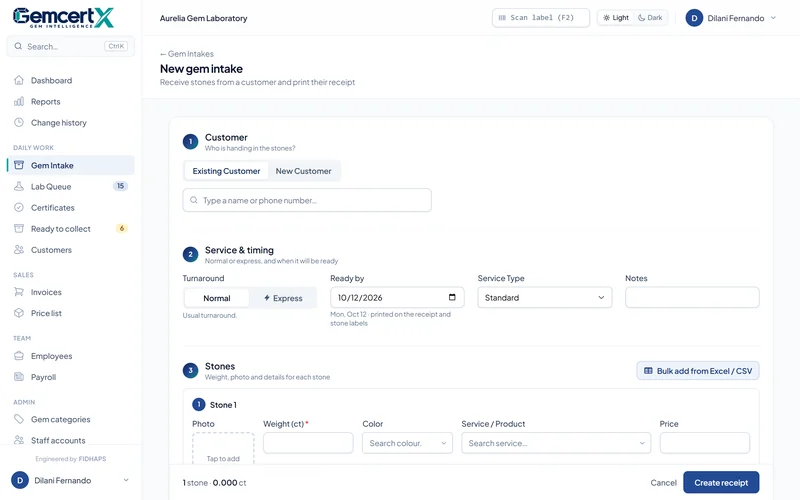Choose Normal turnaround option
The image size is (800, 500).
point(217,298)
